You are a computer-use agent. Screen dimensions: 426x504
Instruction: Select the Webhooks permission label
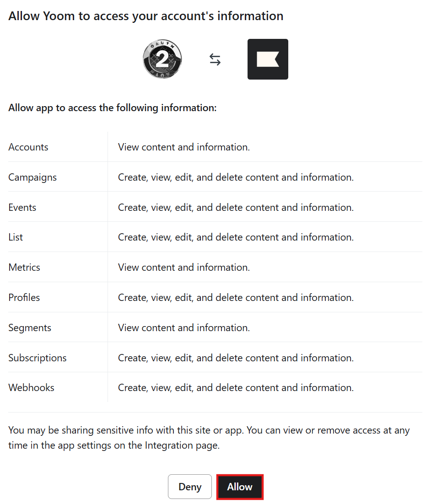(x=31, y=388)
